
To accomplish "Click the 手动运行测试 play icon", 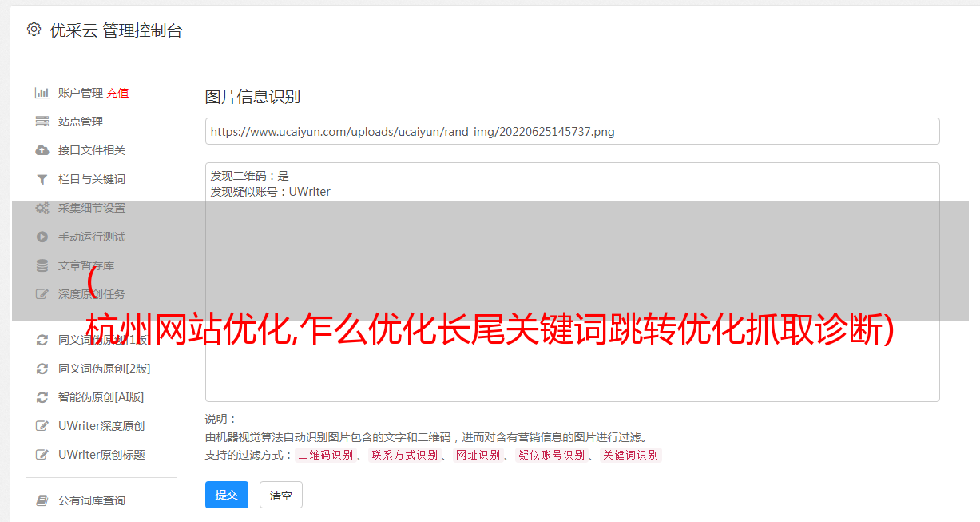I will [x=42, y=237].
